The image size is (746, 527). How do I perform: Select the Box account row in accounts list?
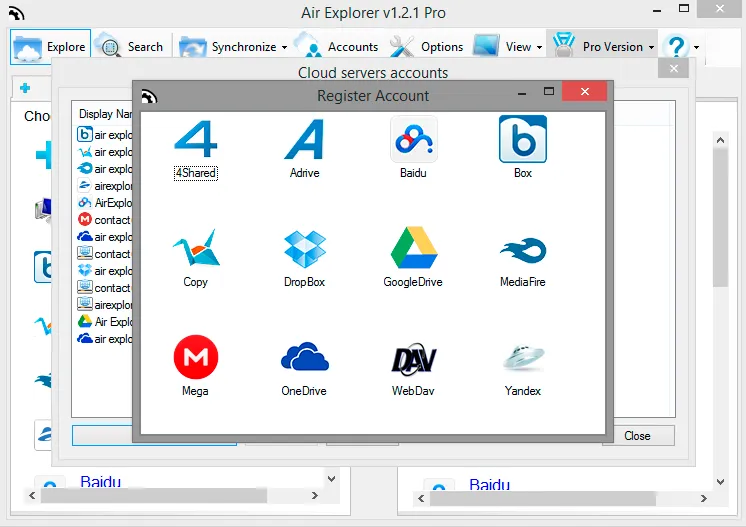coord(104,135)
